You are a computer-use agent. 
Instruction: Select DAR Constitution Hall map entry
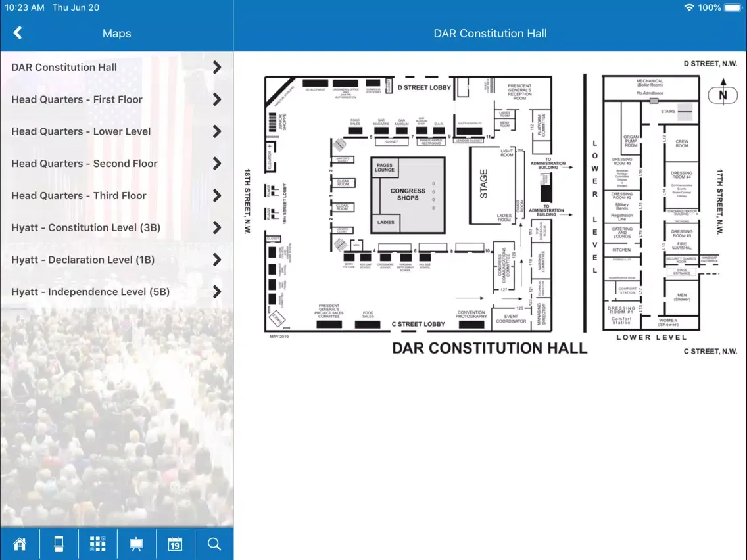coord(117,67)
